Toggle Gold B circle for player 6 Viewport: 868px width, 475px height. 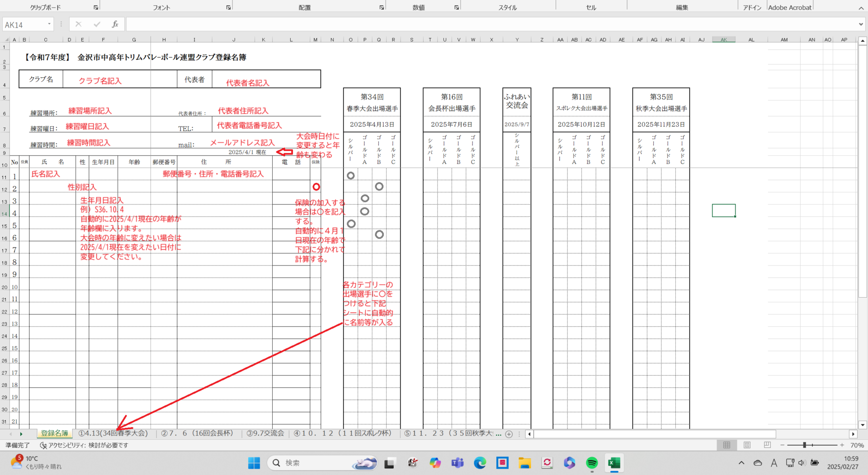(x=379, y=234)
